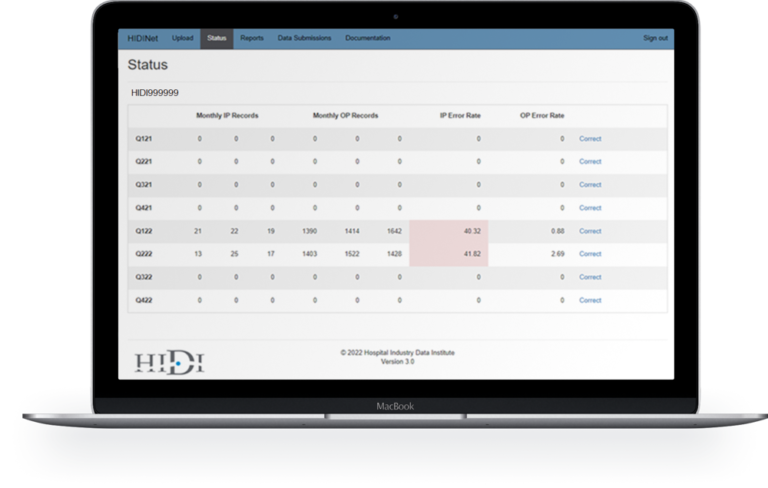Open the Reports menu item
The image size is (768, 488).
252,38
